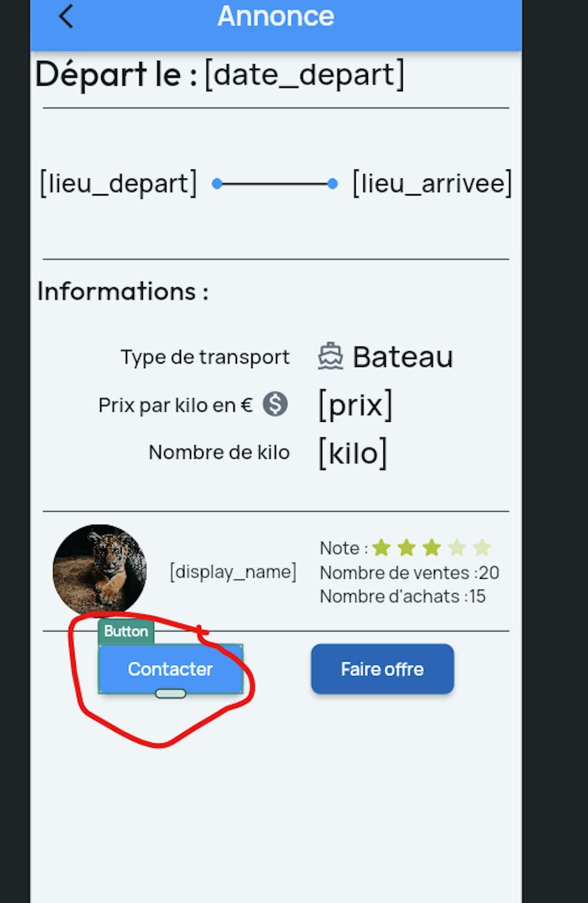Select the [date_depart] placeholder text
Image resolution: width=588 pixels, height=903 pixels.
tap(305, 75)
